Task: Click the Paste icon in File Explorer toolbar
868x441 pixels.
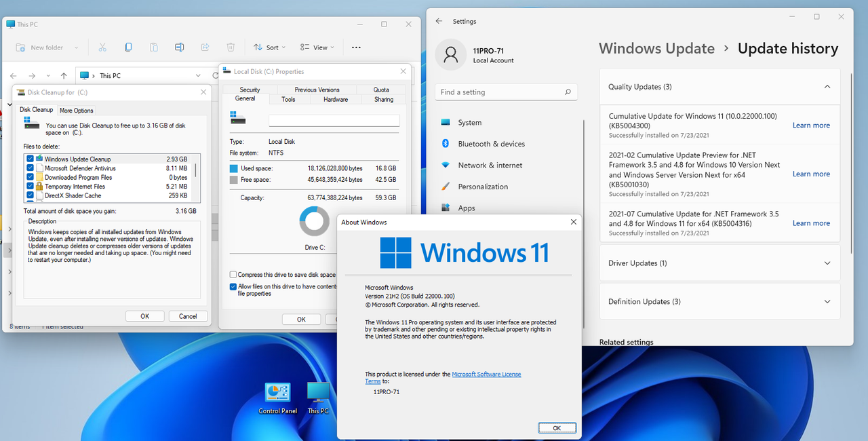Action: point(154,47)
